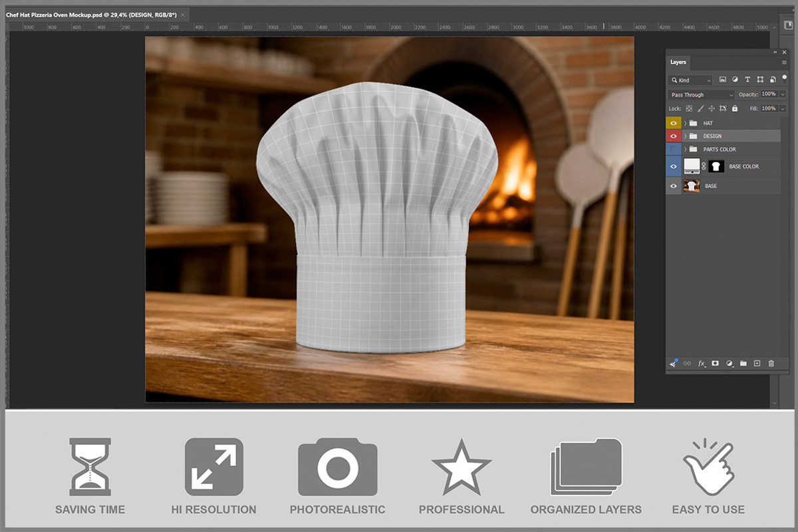Expand the HAT group
798x532 pixels.
(685, 123)
